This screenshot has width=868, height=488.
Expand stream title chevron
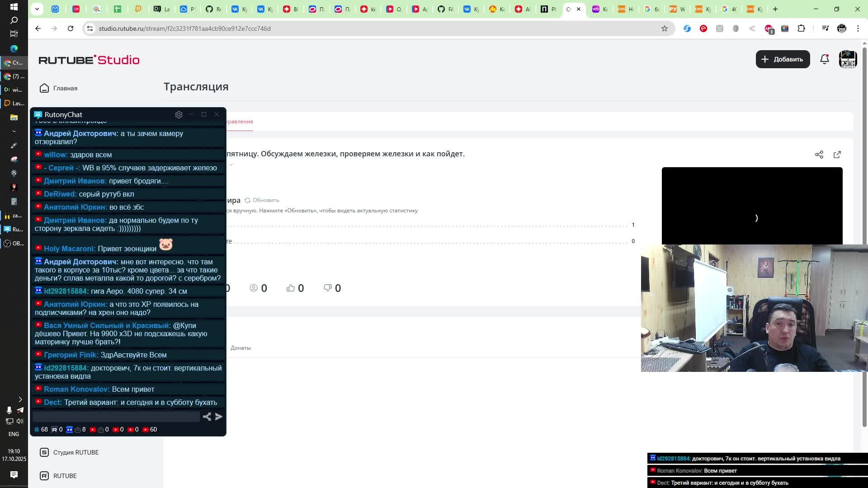[231, 164]
